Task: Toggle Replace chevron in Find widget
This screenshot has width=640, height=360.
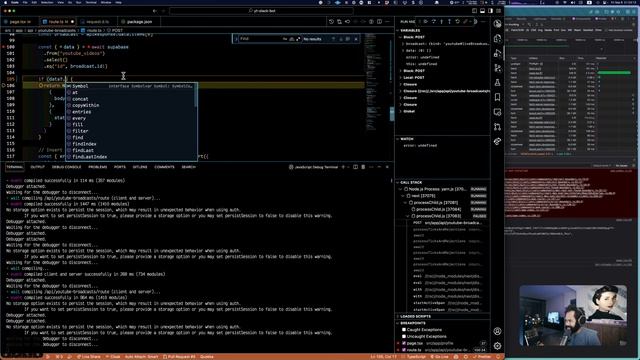Action: 236,39
